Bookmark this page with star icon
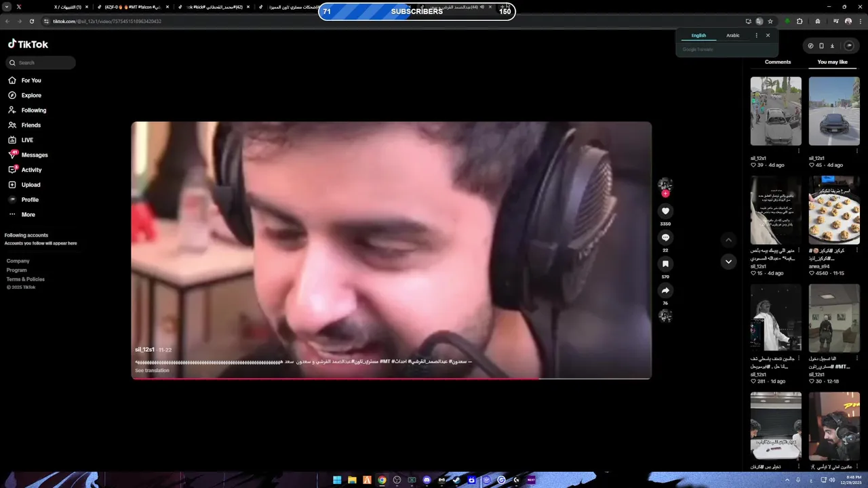 coord(770,21)
